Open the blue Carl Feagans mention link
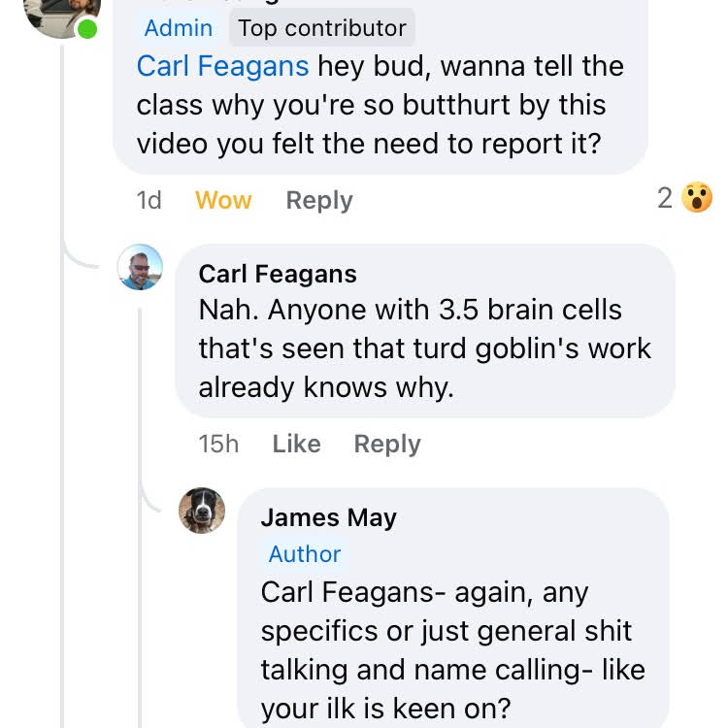This screenshot has width=728, height=728. tap(222, 66)
